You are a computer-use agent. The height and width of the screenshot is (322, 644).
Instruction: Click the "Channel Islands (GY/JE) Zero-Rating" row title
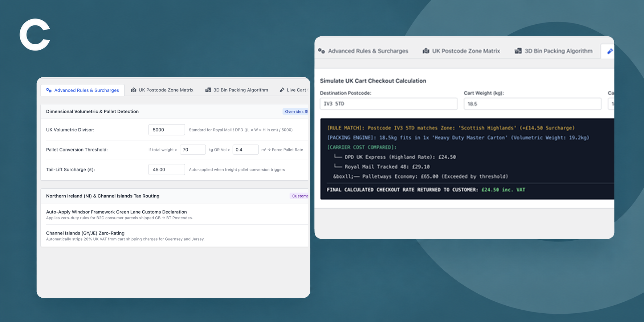(x=85, y=233)
